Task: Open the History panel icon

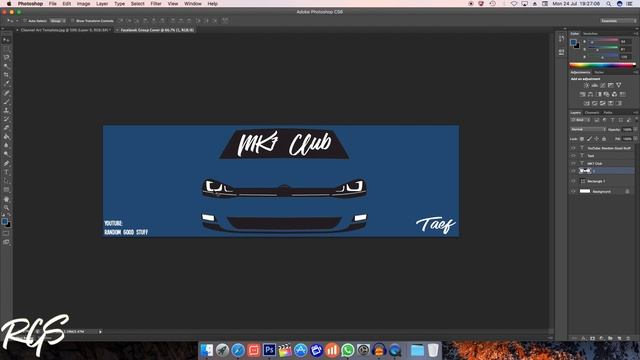Action: click(562, 39)
